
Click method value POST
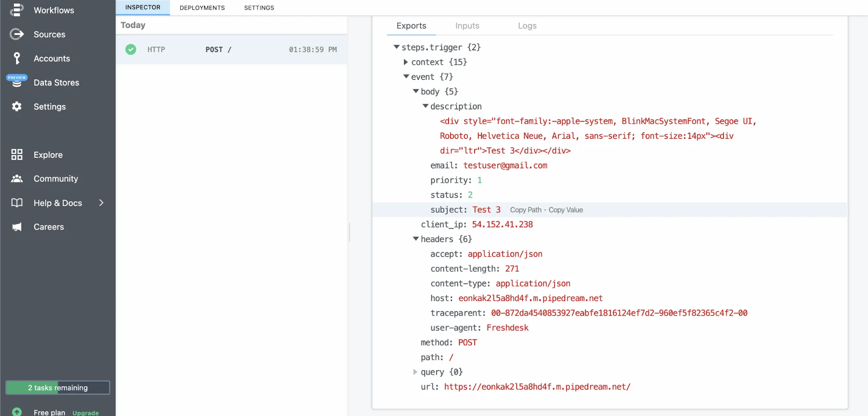coord(467,342)
